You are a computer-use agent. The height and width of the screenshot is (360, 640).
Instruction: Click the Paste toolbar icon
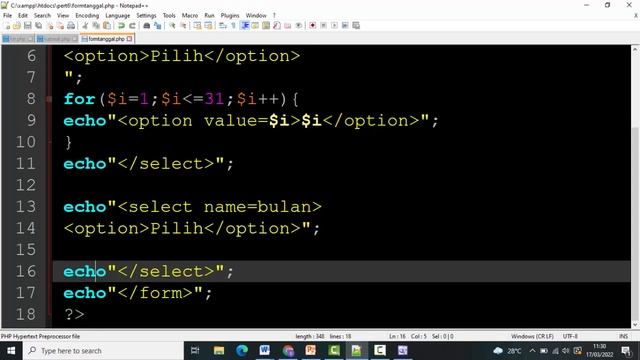point(107,25)
